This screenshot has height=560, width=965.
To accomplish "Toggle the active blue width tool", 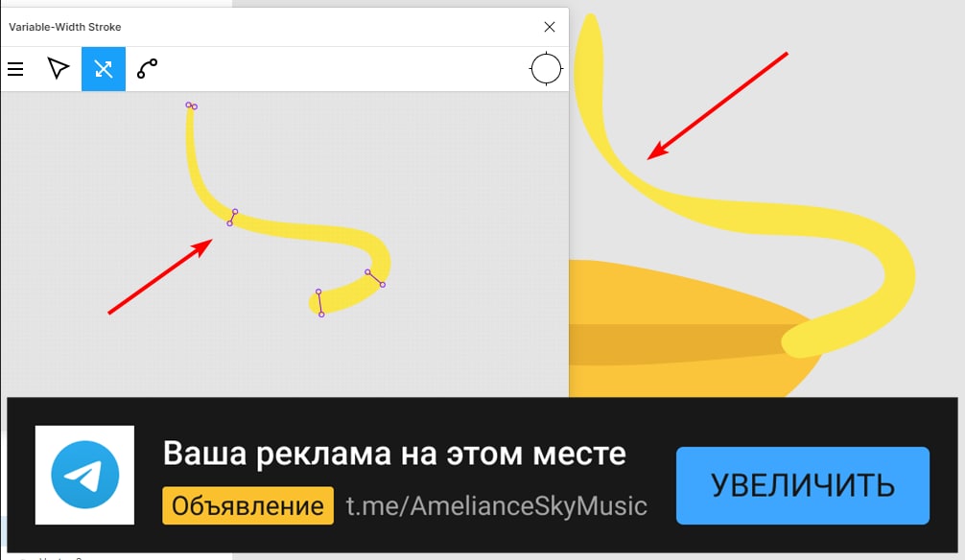I will 104,69.
